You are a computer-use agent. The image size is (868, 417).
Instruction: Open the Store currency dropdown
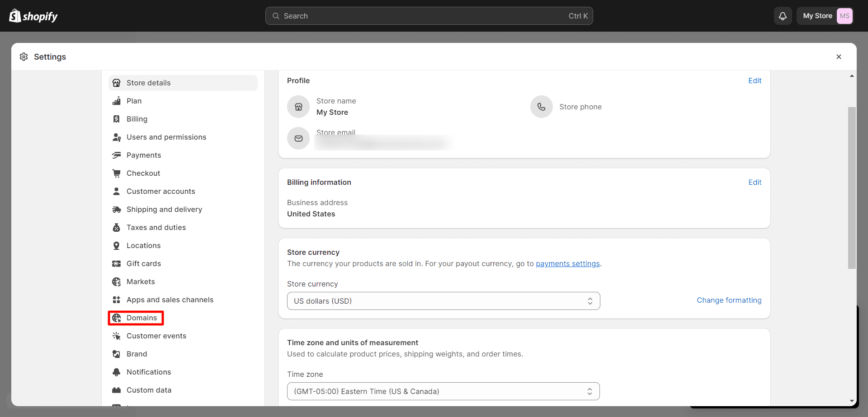[x=443, y=301]
